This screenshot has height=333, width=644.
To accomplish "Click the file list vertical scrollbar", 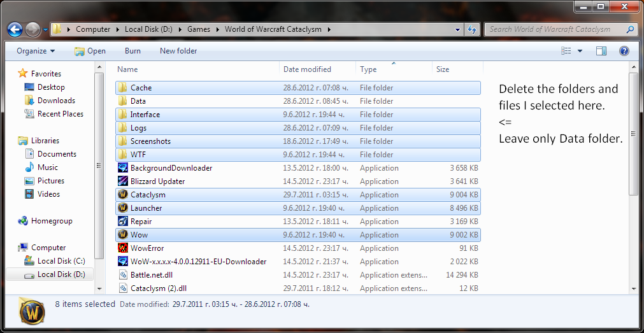I will pyautogui.click(x=633, y=134).
